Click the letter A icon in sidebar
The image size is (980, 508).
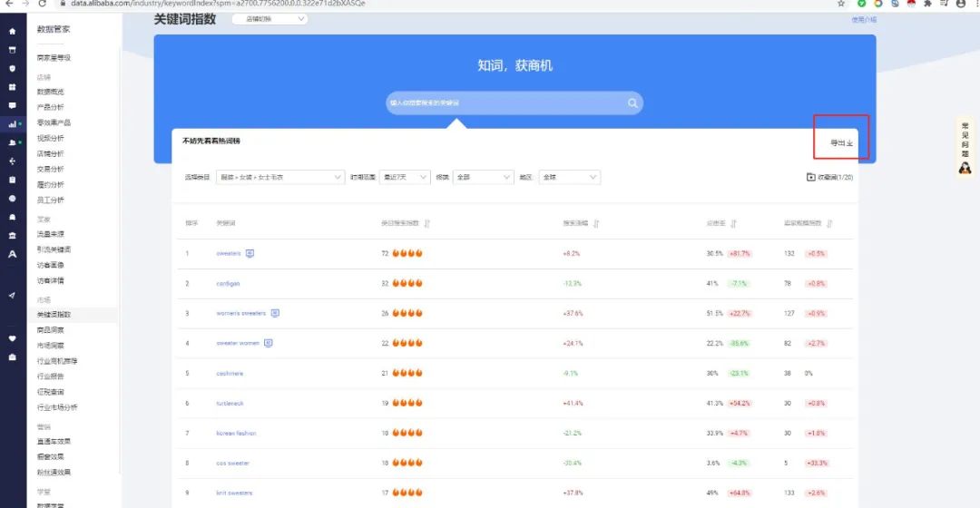pyautogui.click(x=12, y=254)
